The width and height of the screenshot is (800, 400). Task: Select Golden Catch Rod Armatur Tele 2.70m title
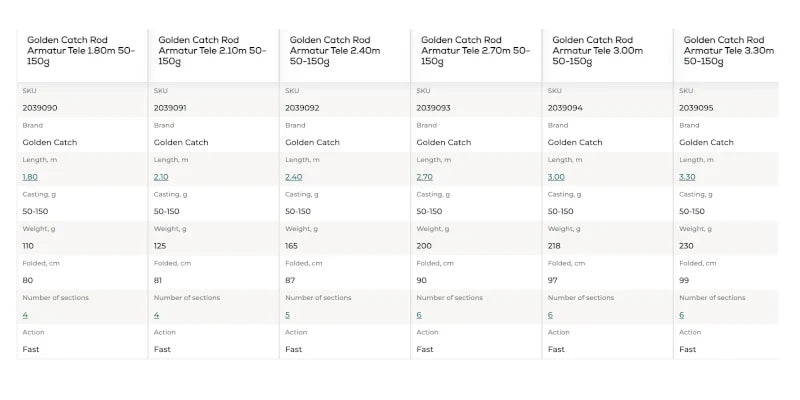(x=476, y=51)
